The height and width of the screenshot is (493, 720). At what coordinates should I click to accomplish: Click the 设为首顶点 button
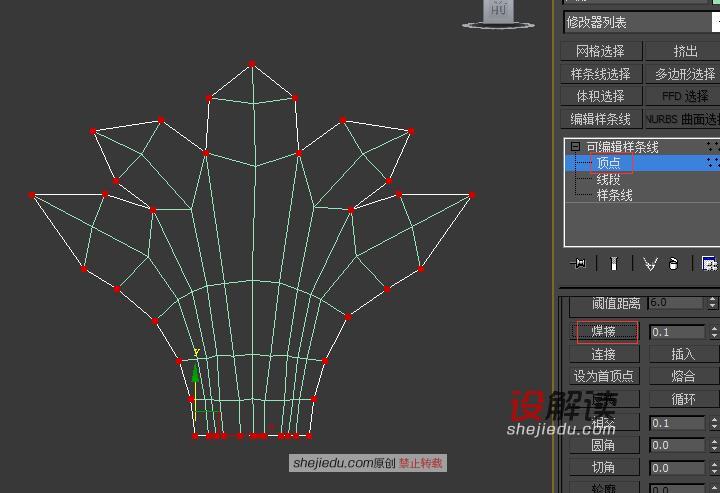pos(604,376)
